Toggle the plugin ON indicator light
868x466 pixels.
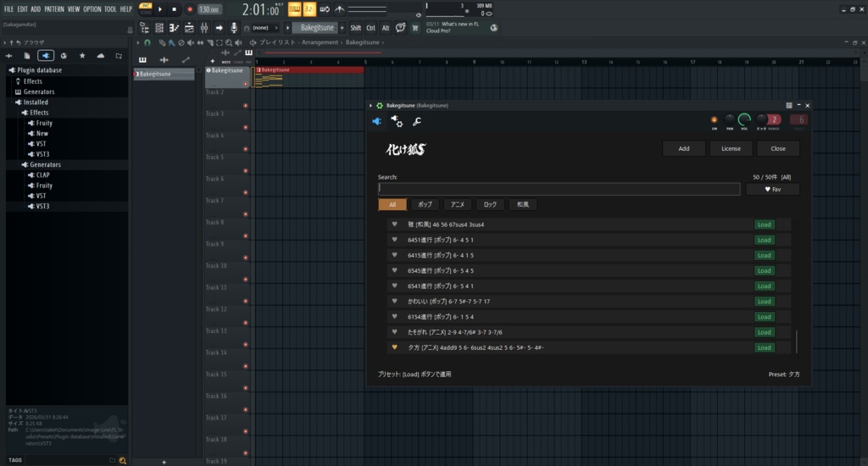tap(714, 119)
